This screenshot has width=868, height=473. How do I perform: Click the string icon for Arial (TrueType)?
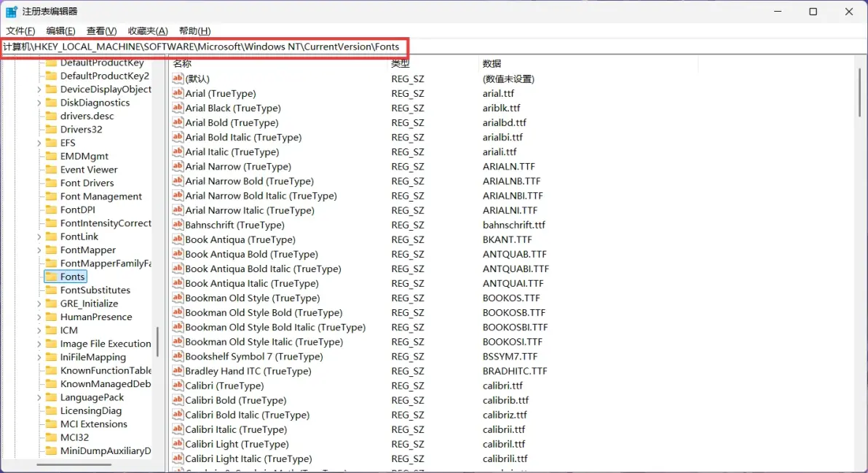point(178,93)
